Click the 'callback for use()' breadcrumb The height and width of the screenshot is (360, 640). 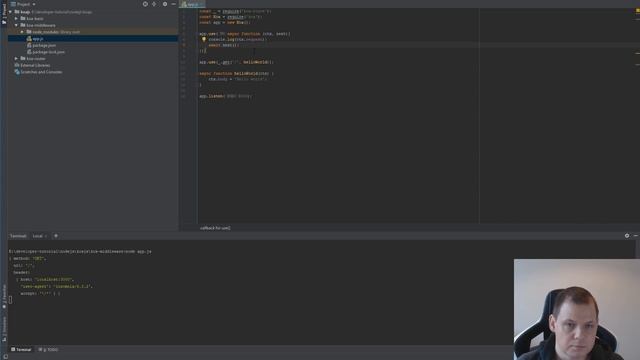click(x=215, y=228)
